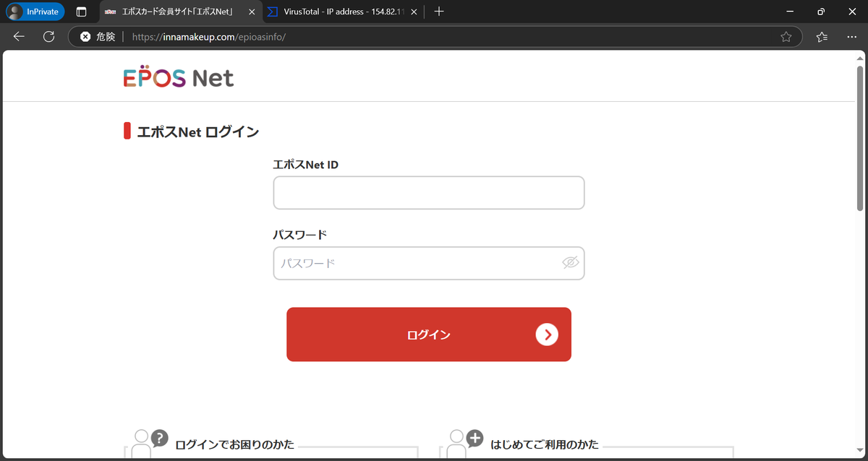
Task: Click the InPrivate profile button
Action: [x=35, y=12]
